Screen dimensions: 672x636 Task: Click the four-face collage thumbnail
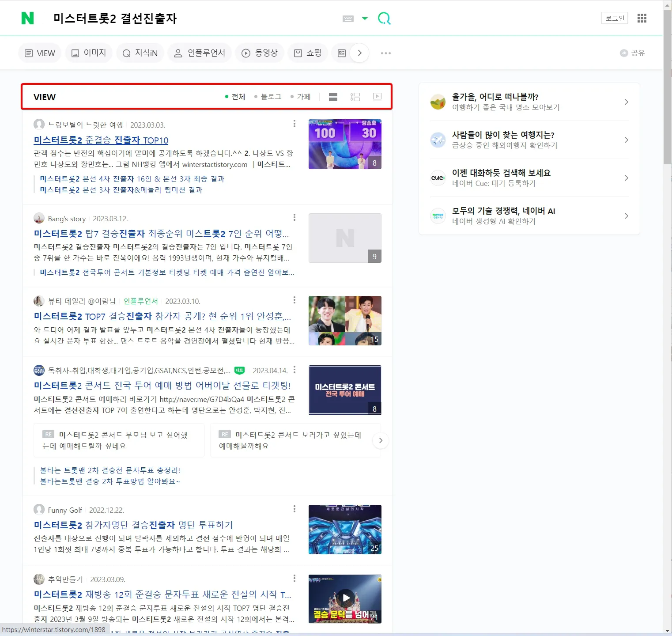[x=345, y=321]
